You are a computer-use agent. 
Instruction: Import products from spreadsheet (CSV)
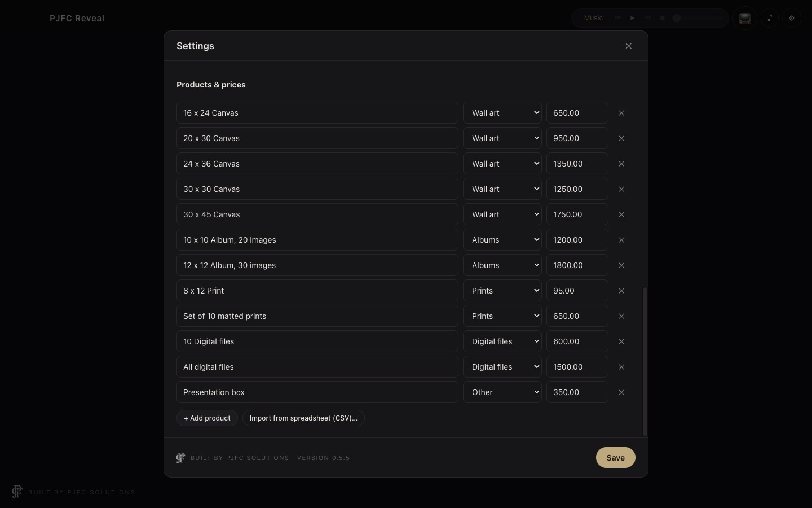[303, 418]
